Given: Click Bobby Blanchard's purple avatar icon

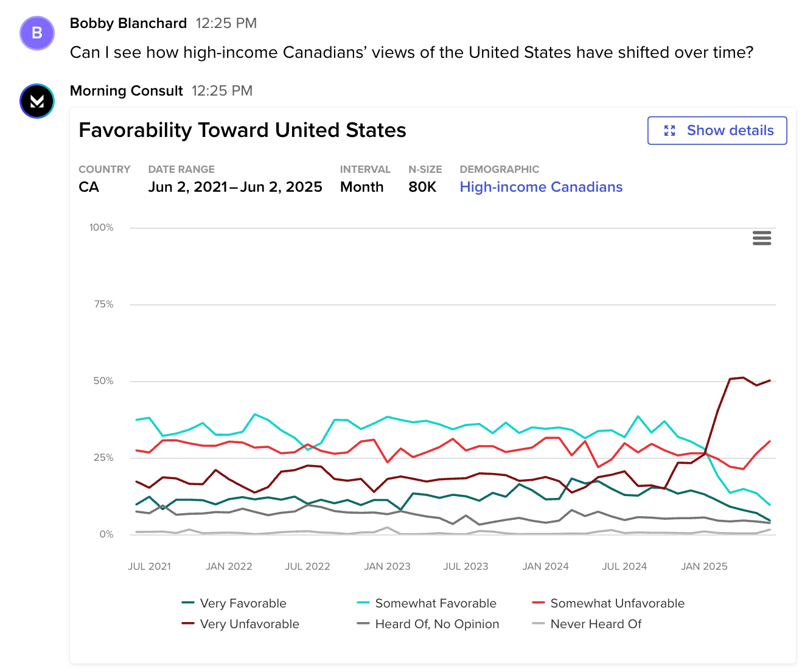Looking at the screenshot, I should 37,33.
